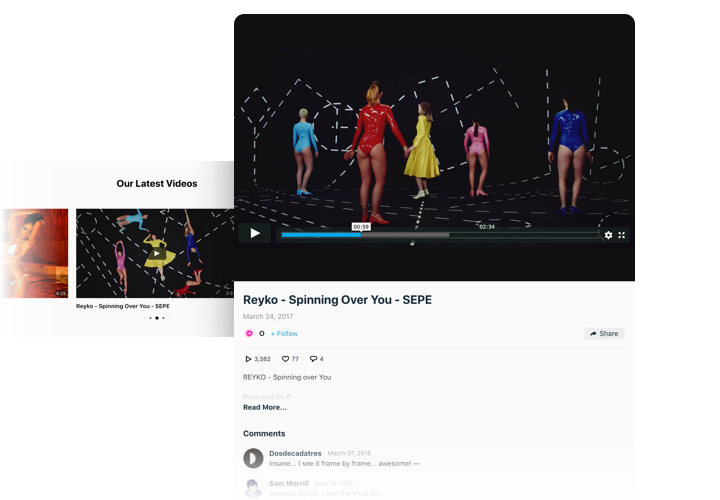Expand the description with Read More...
Viewport: 720px width, 500px height.
coord(265,407)
